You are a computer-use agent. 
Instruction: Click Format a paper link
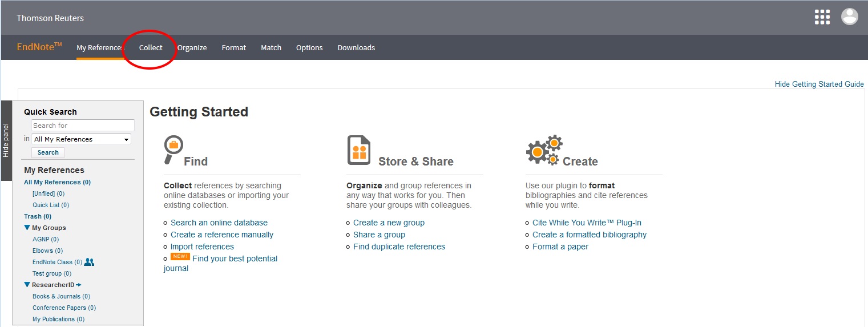[x=560, y=247]
